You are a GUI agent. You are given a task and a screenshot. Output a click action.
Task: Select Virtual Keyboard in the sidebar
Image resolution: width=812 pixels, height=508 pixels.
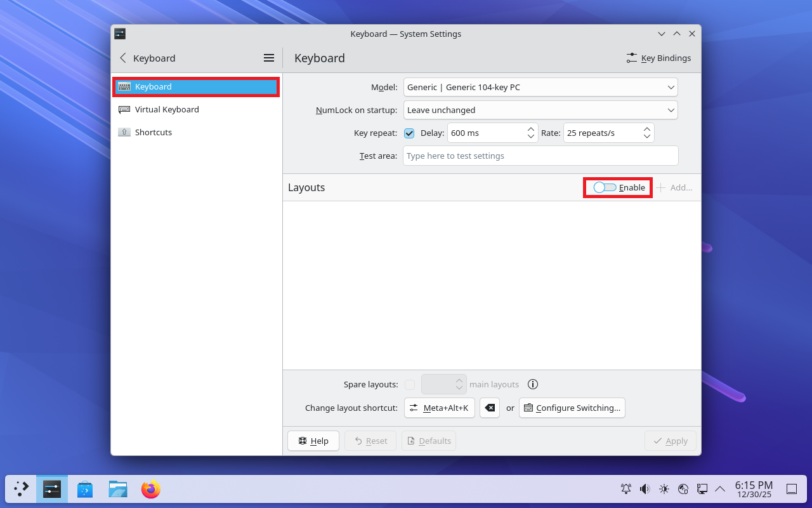click(x=167, y=109)
